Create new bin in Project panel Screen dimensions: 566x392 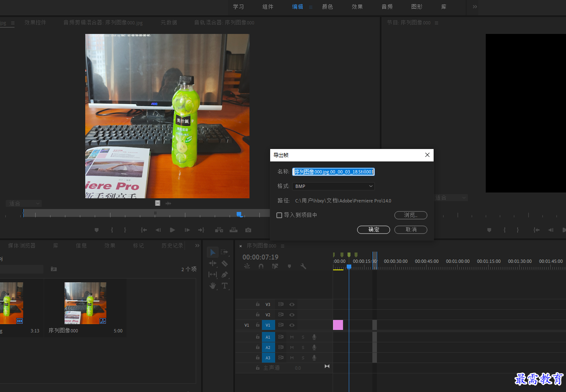(x=54, y=269)
